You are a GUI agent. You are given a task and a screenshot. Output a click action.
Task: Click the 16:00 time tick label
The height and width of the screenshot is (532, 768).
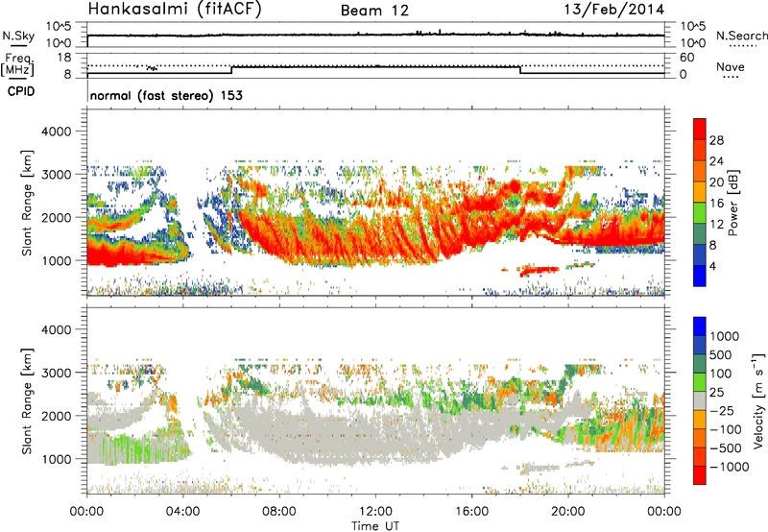pos(471,512)
